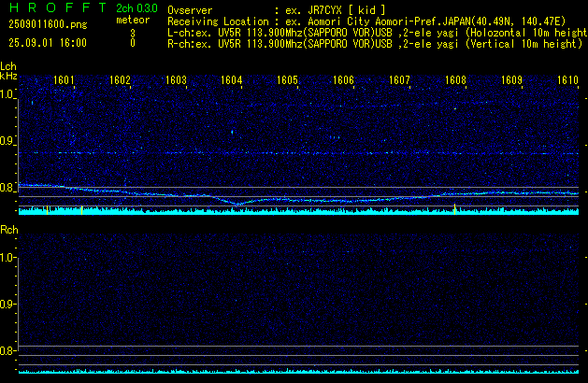
Task: Click the Lch cyan power level strip
Action: (298, 211)
